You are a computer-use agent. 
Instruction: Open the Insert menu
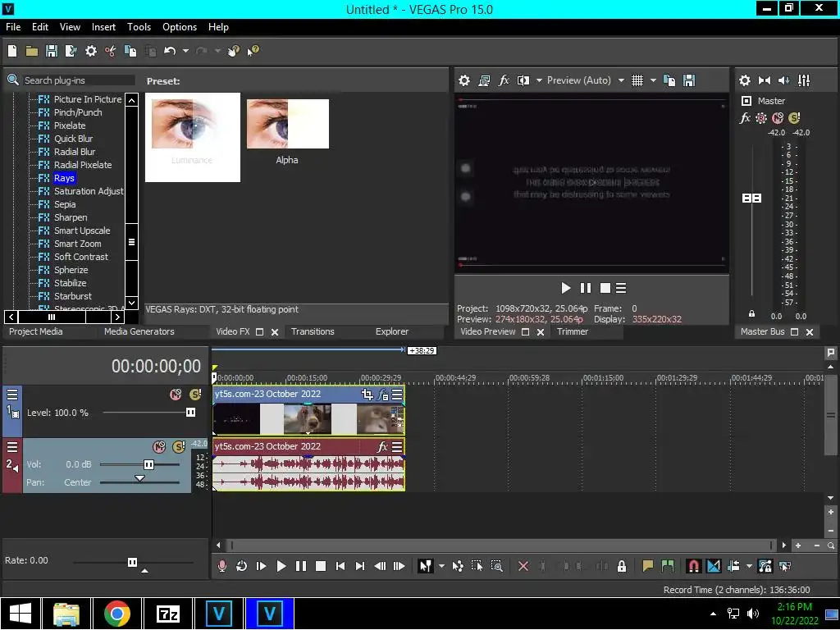click(103, 27)
